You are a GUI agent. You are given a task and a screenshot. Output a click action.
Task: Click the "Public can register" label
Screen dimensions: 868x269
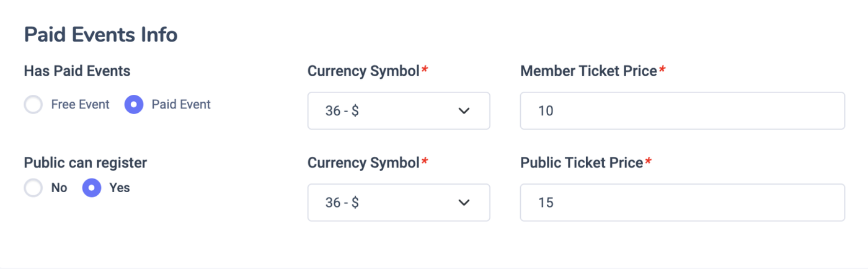coord(86,163)
